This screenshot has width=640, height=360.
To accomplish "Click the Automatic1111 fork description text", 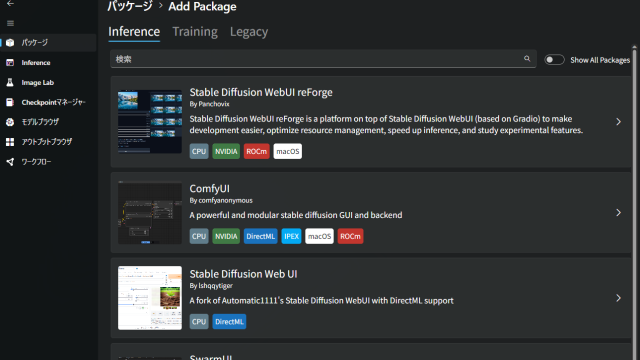I will (x=322, y=300).
